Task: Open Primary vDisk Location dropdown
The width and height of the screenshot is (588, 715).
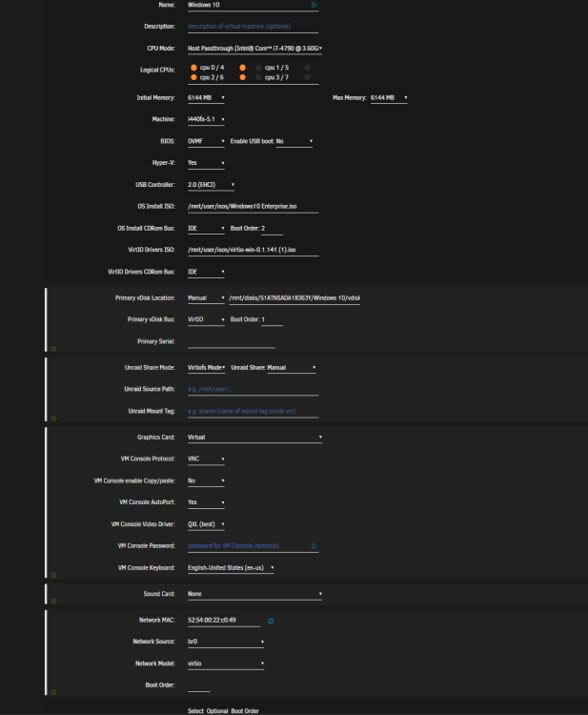Action: click(206, 297)
